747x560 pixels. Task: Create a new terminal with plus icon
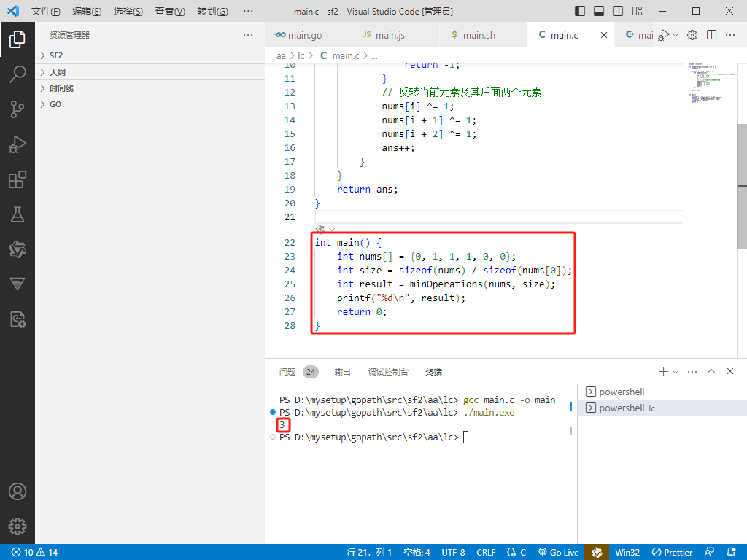pyautogui.click(x=663, y=371)
